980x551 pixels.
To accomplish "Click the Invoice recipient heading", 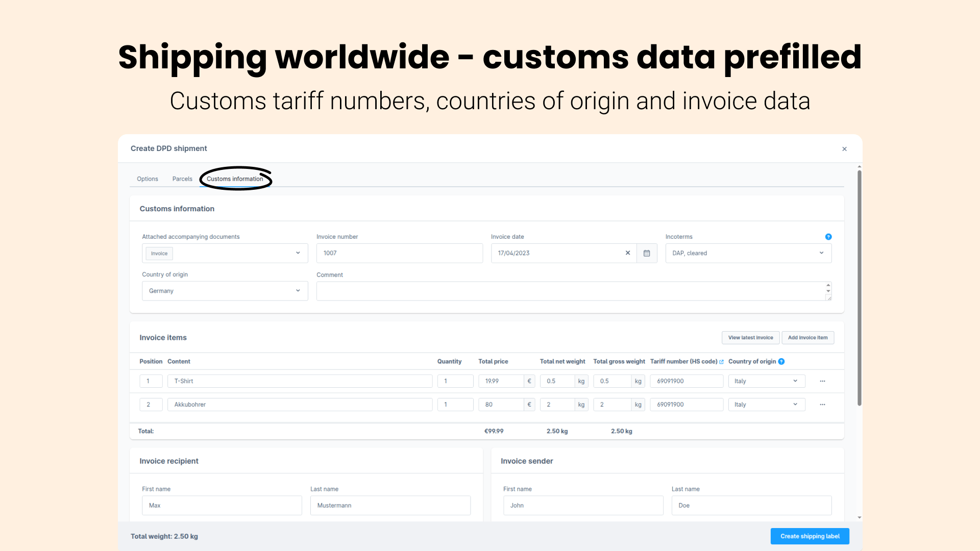I will coord(169,461).
